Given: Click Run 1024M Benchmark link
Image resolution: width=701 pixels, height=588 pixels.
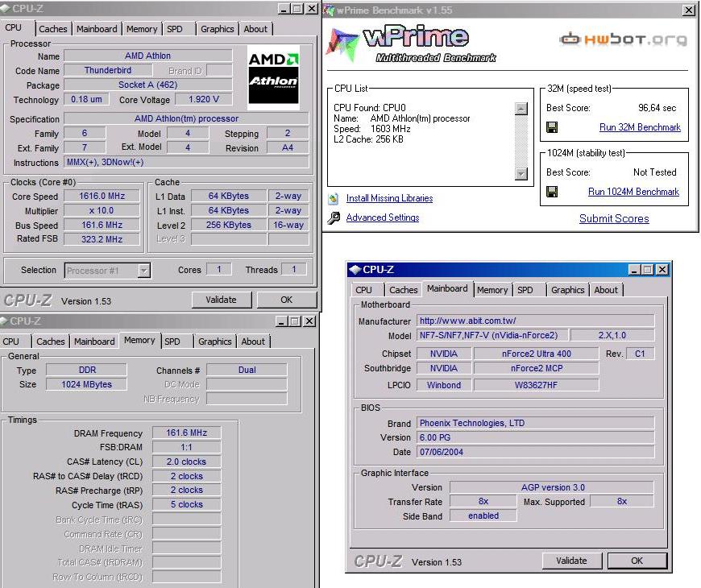Looking at the screenshot, I should [633, 192].
